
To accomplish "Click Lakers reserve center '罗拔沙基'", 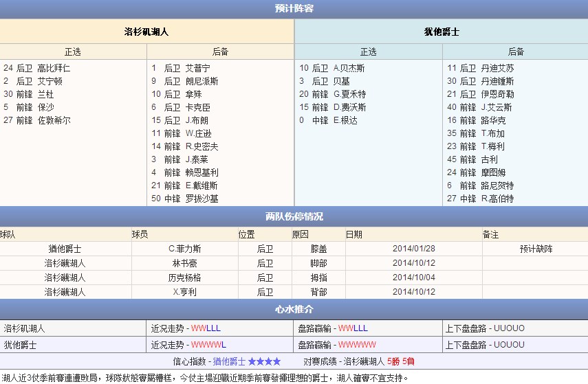I will (x=202, y=199).
